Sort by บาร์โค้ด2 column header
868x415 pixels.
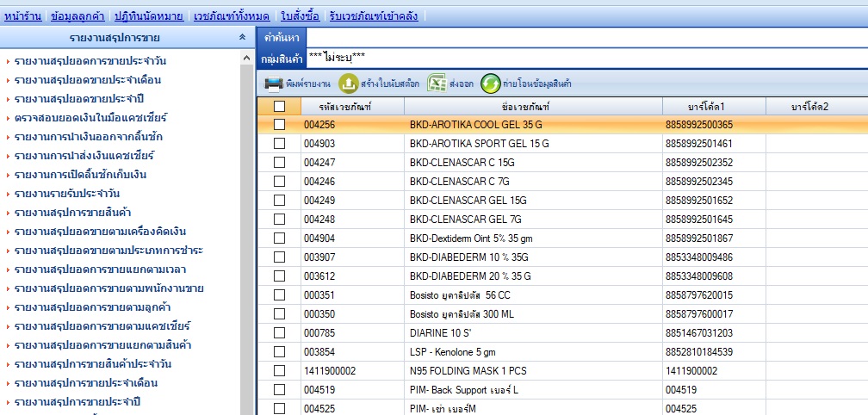coord(817,106)
